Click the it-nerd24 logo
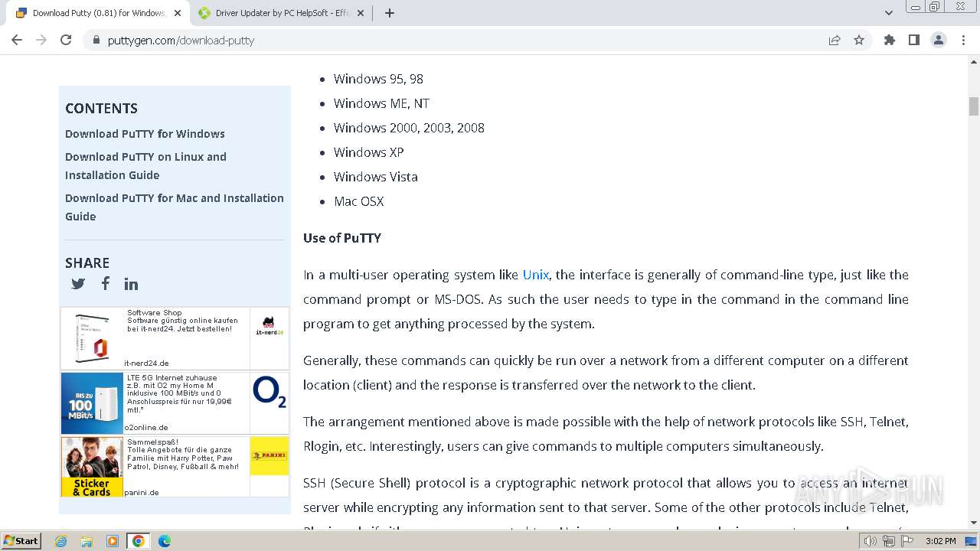980x551 pixels. coord(269,327)
